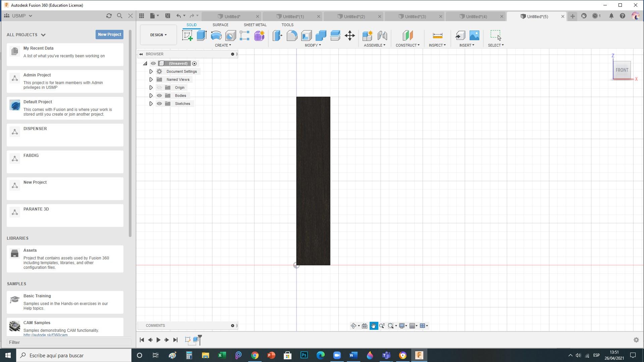Click the Look At tool
Viewport: 644px width, 362px height.
coord(365,326)
